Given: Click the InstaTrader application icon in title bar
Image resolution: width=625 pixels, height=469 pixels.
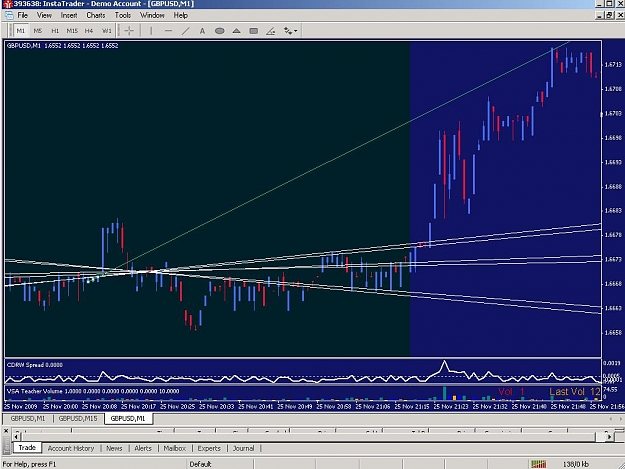Looking at the screenshot, I should click(7, 4).
